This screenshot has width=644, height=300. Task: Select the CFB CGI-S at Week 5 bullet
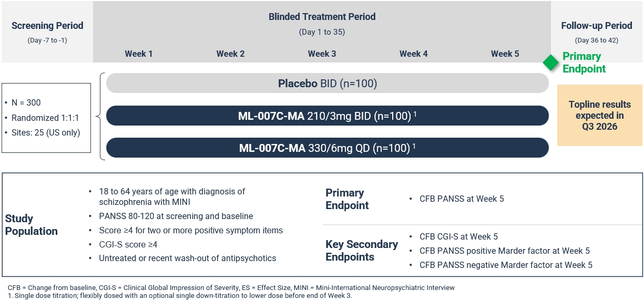point(458,236)
